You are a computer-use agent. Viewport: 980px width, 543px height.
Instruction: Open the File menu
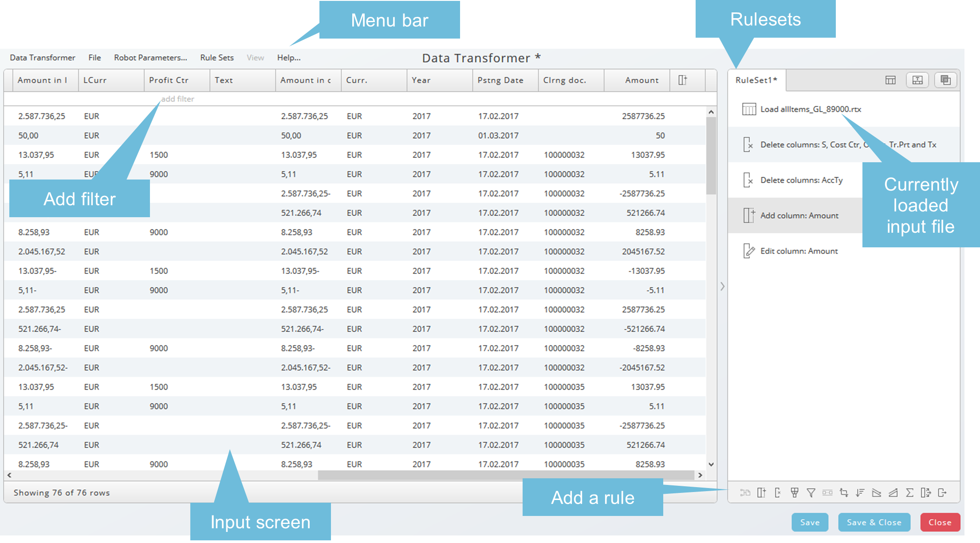point(94,58)
